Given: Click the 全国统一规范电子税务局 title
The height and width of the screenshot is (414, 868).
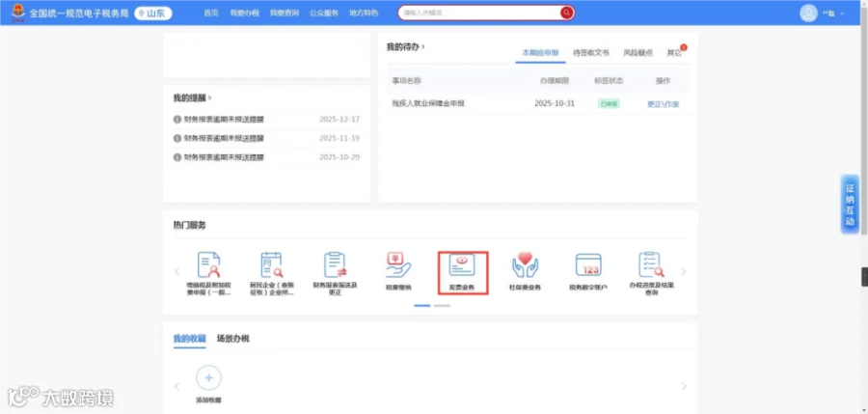Looking at the screenshot, I should click(x=79, y=14).
